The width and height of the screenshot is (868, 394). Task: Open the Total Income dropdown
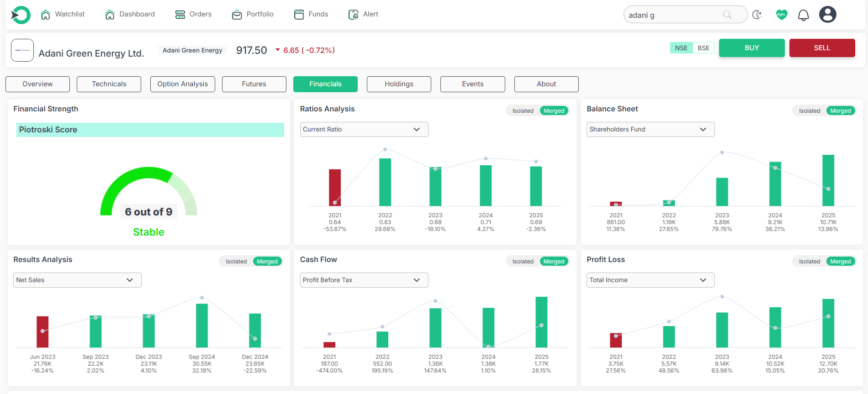coord(651,280)
